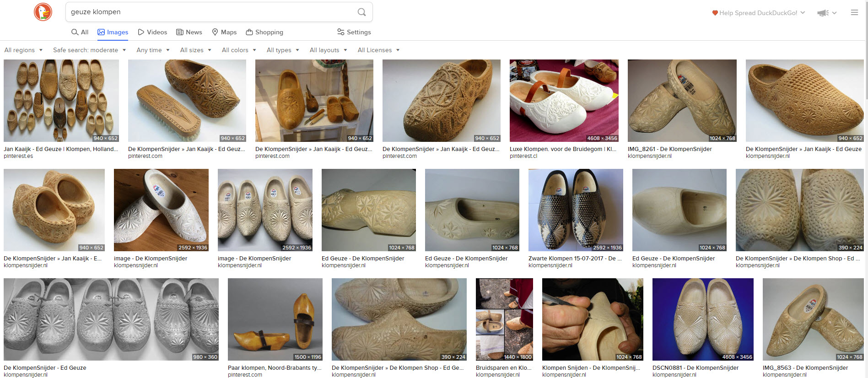
Task: Open white bridegroom clogs thumbnail
Action: pyautogui.click(x=564, y=101)
